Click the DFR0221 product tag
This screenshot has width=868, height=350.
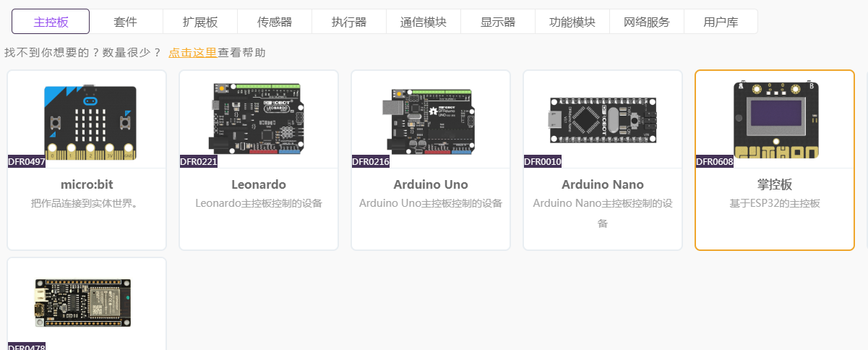(x=199, y=162)
